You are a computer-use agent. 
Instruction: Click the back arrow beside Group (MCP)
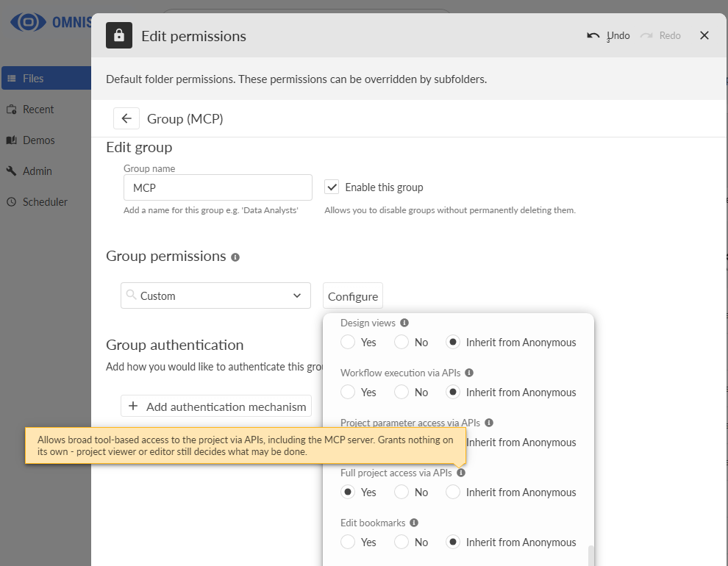[x=126, y=119]
